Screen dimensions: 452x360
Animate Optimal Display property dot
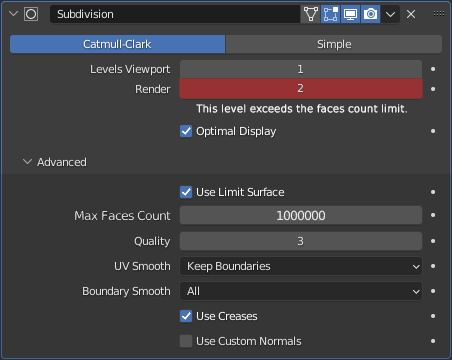433,131
